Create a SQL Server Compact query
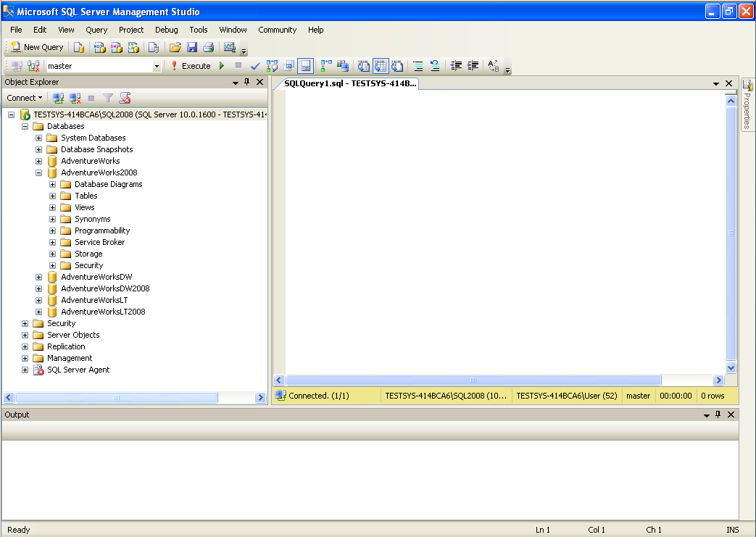This screenshot has width=756, height=537. click(x=154, y=47)
